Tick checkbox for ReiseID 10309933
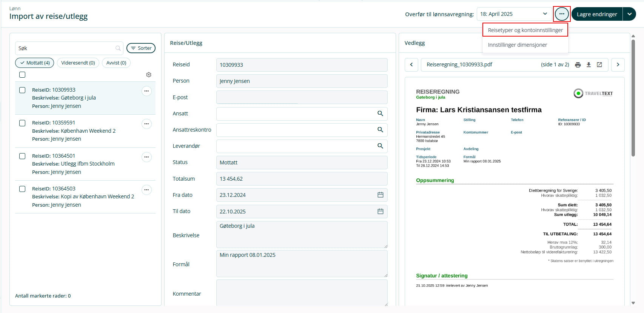This screenshot has width=644, height=313. (x=22, y=90)
